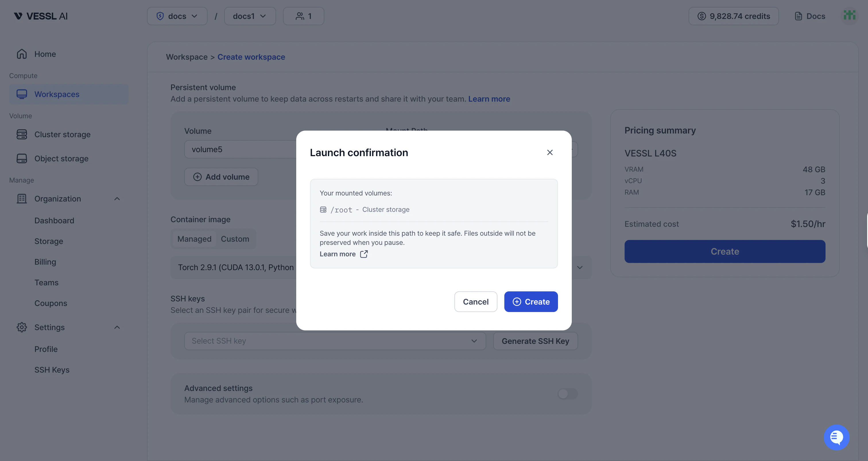Open the Home page from the sidebar
The image size is (868, 461).
[44, 54]
